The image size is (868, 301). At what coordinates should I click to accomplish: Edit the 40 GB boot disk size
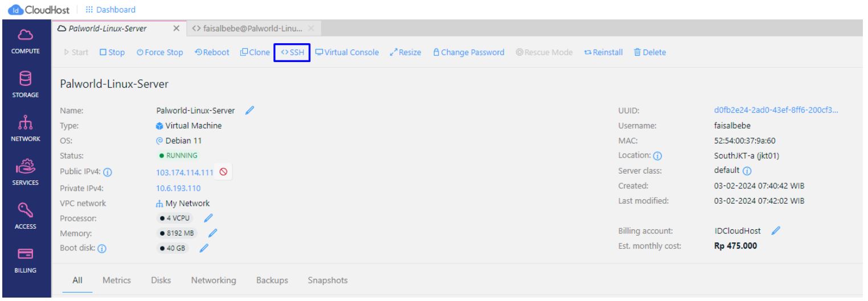204,248
